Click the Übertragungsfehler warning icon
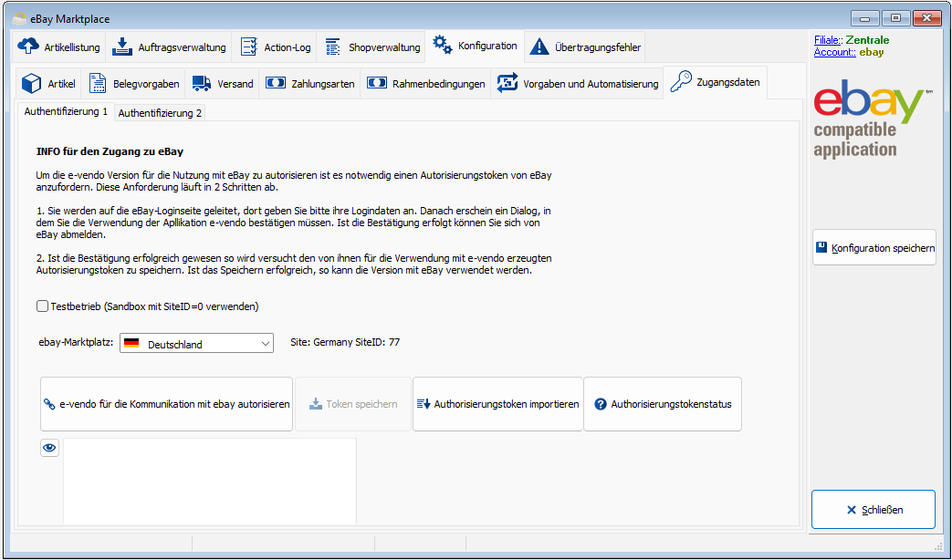Screen dimensions: 952x560 (x=539, y=47)
